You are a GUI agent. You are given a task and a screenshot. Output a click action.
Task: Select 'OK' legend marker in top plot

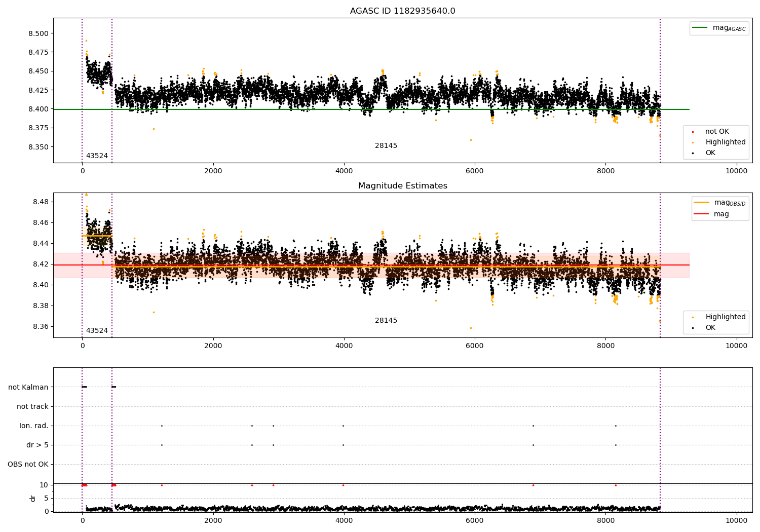pyautogui.click(x=693, y=153)
